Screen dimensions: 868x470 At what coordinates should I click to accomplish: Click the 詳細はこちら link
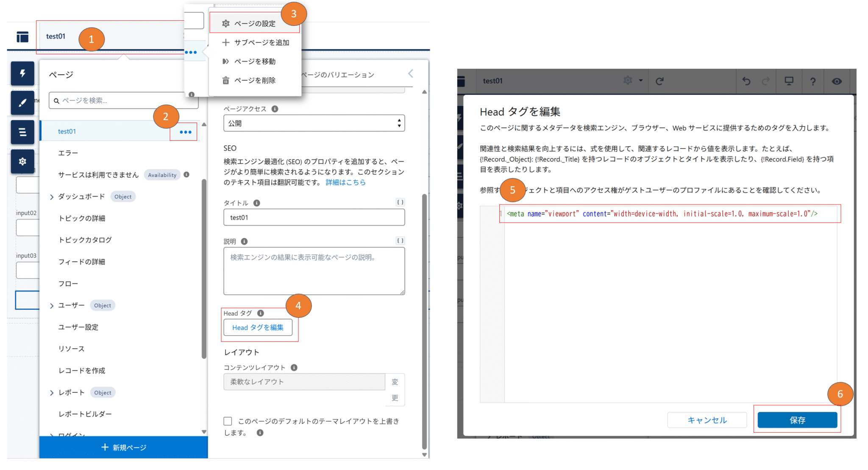pos(345,182)
